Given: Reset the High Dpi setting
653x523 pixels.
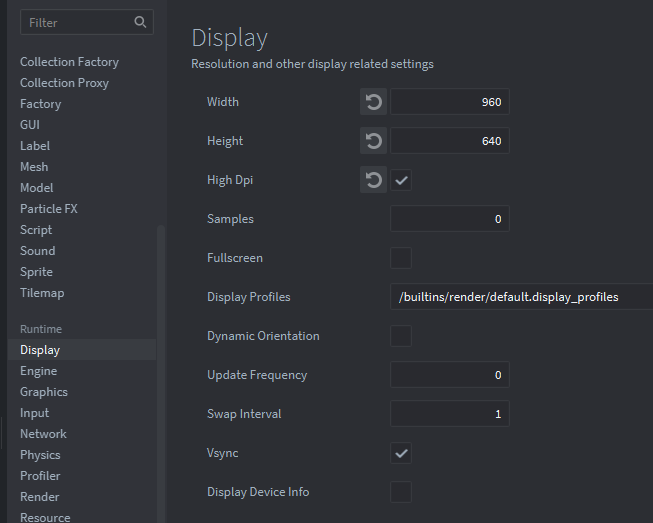Looking at the screenshot, I should (x=373, y=180).
